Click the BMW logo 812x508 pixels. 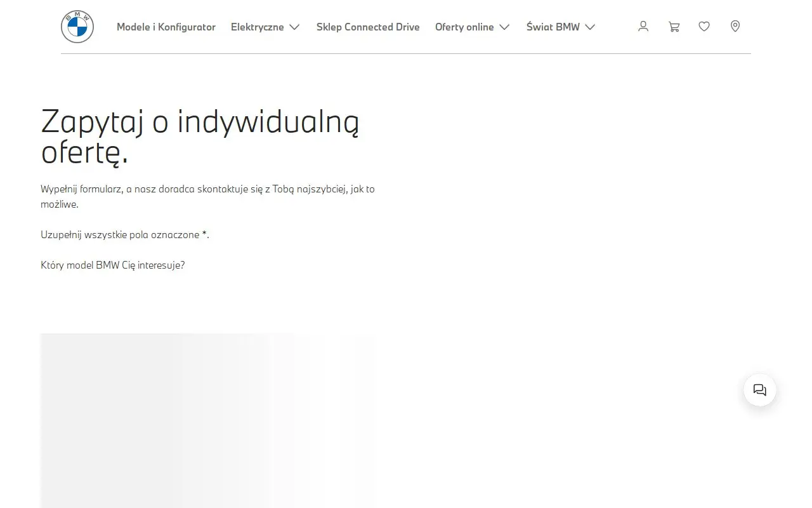pyautogui.click(x=77, y=27)
